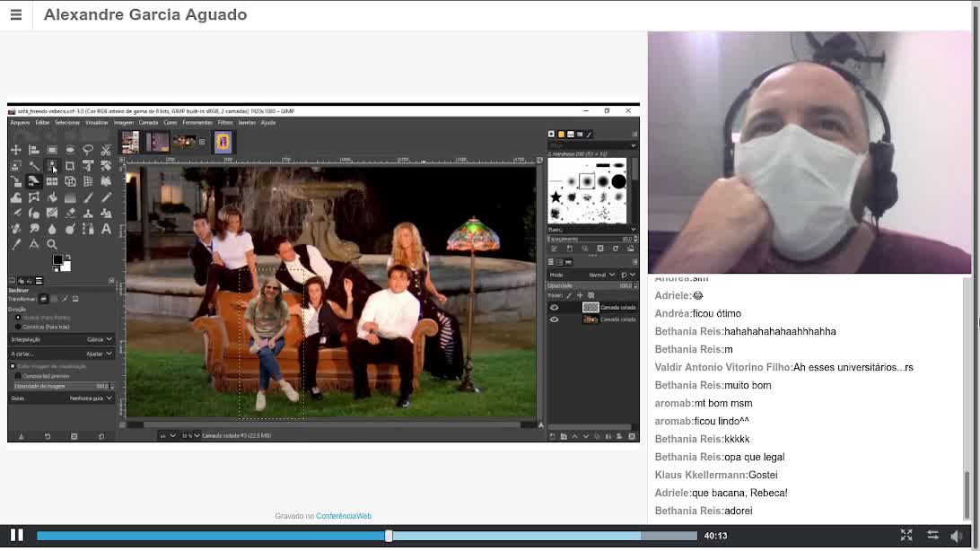The width and height of the screenshot is (980, 551).
Task: Select the Blur/Sharpen drop tool
Action: tap(52, 229)
